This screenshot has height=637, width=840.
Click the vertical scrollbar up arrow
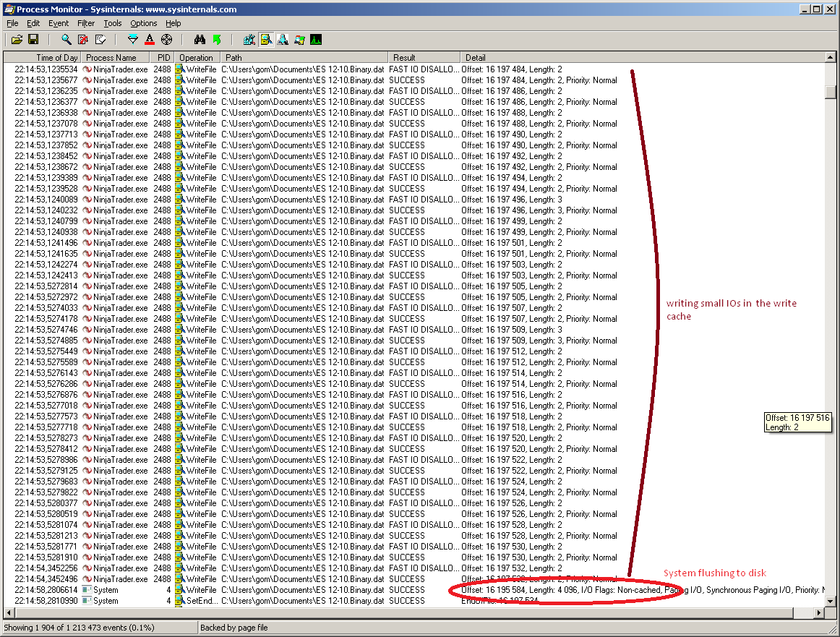point(830,57)
